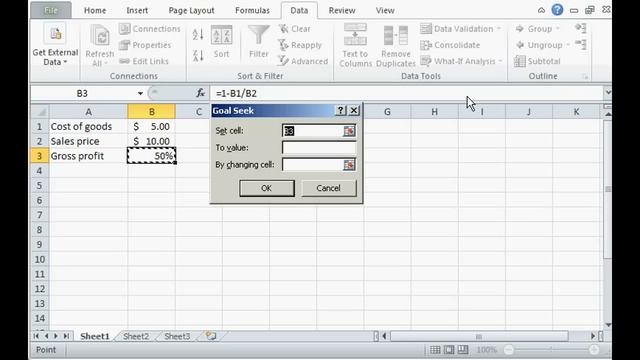
Task: Open Get External Data menu
Action: coord(55,46)
